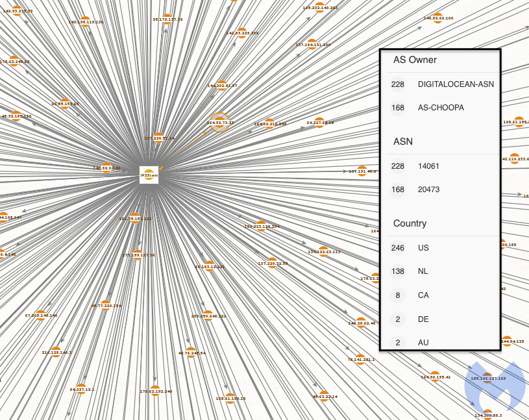This screenshot has width=529, height=420.
Task: Select IP node 140.82.0.140
Action: [x=106, y=167]
